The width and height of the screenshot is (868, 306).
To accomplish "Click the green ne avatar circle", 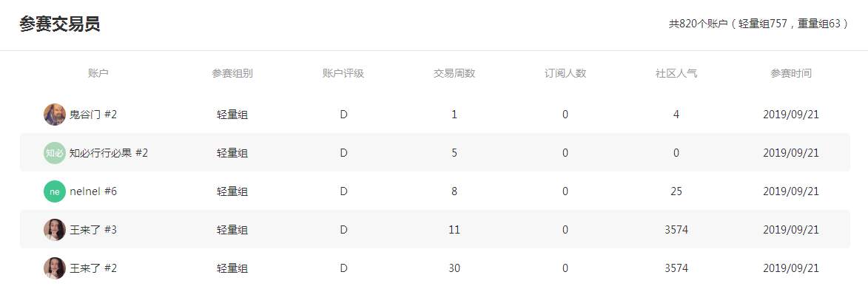I will coord(54,191).
